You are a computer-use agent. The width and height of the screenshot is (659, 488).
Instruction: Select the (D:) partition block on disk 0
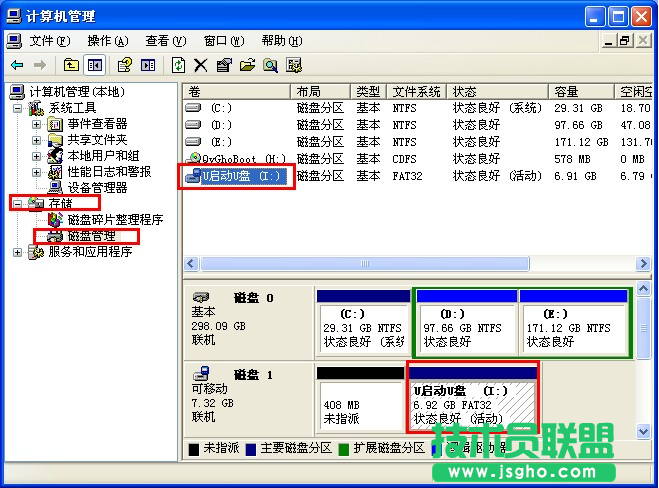tap(465, 327)
